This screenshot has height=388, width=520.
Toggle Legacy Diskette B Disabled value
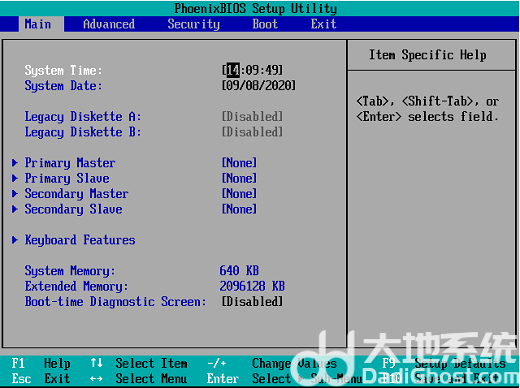252,132
